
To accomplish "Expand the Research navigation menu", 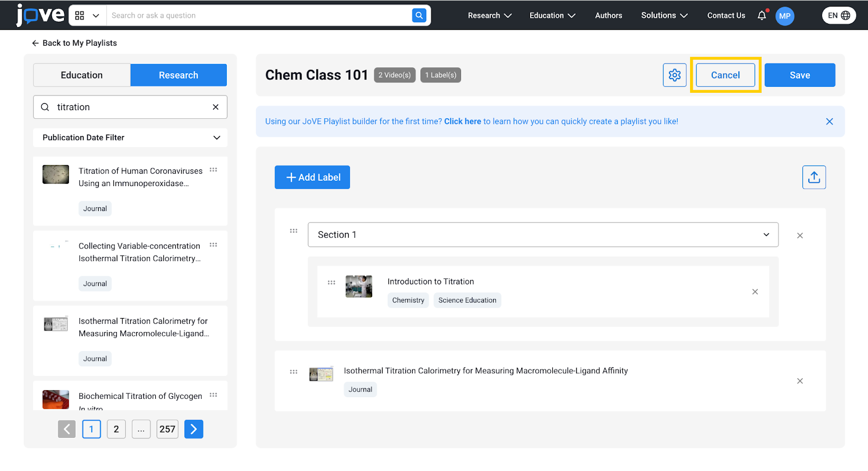I will click(x=489, y=15).
